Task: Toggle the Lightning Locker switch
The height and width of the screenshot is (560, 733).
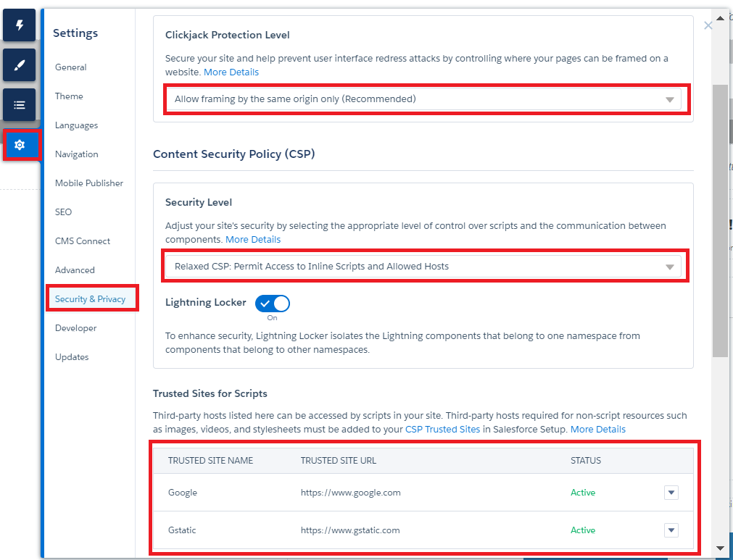Action: coord(273,304)
